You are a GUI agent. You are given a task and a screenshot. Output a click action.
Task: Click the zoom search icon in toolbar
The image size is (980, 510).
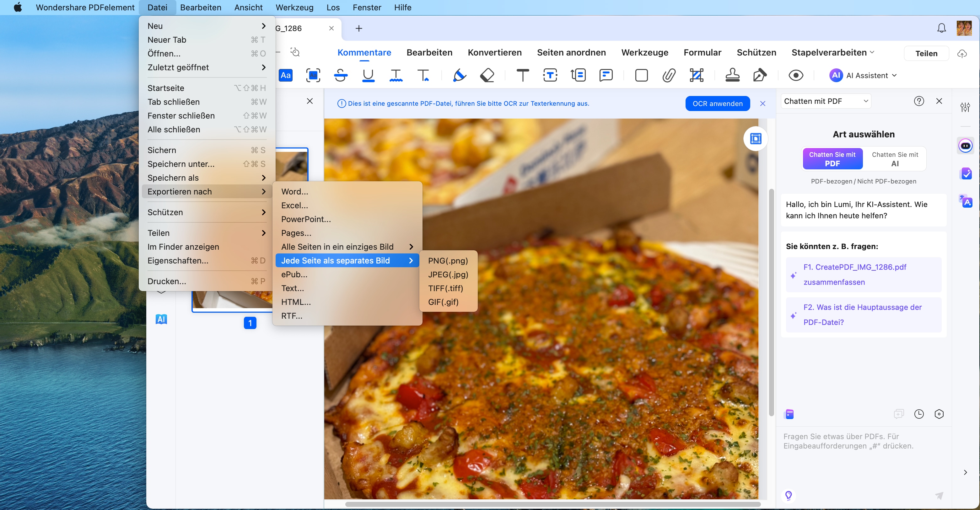tap(295, 52)
